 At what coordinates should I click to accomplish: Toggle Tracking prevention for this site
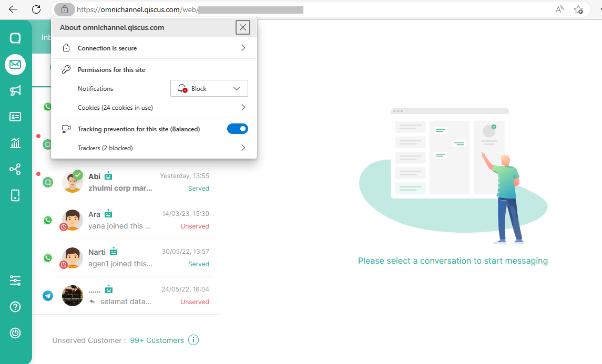point(237,129)
